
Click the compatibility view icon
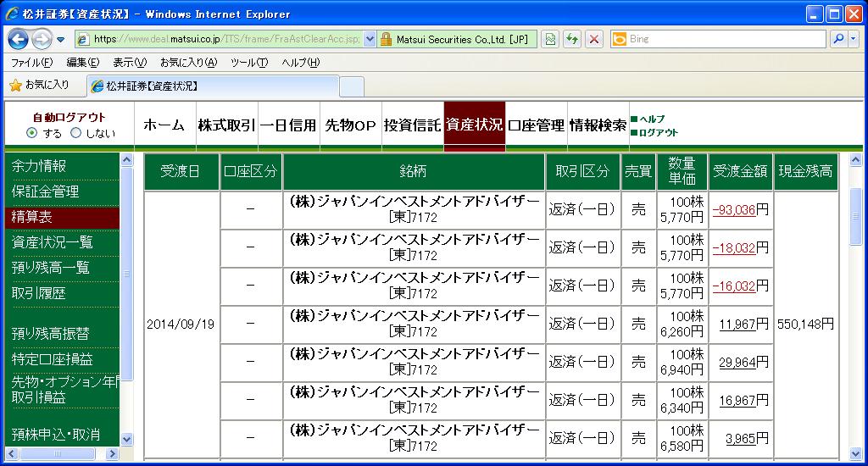pyautogui.click(x=549, y=39)
